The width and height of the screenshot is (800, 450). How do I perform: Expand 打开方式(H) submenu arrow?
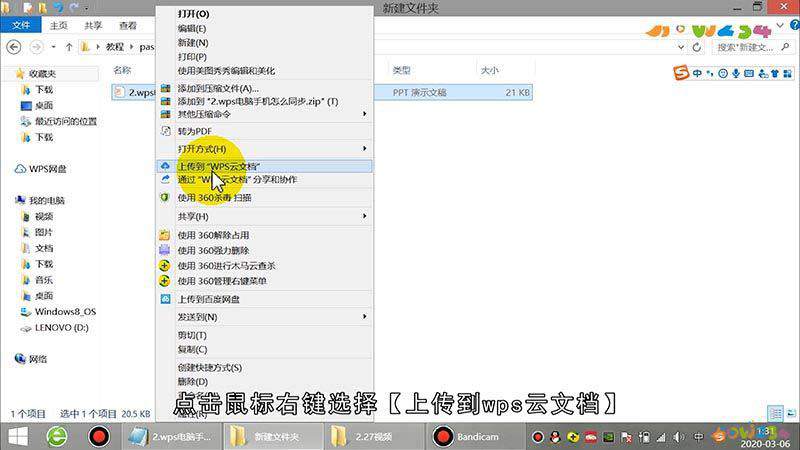point(364,148)
